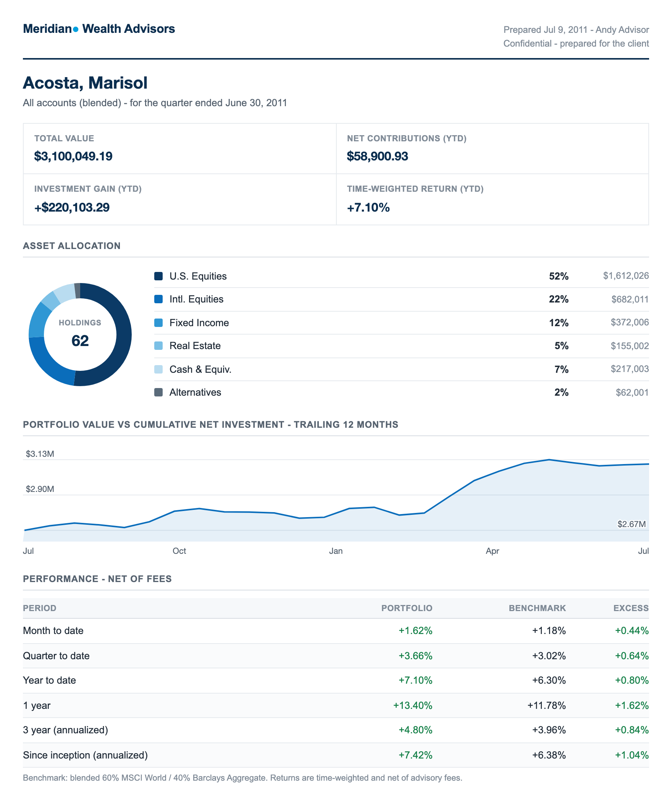Click the $217,003 cash amount
Viewport: 672px width, 799px height.
(x=630, y=369)
